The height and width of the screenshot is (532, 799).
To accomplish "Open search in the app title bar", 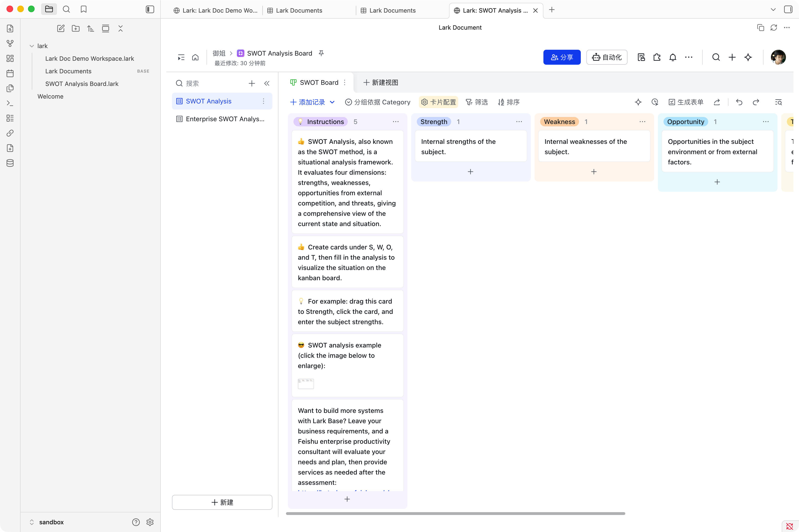I will pos(67,9).
